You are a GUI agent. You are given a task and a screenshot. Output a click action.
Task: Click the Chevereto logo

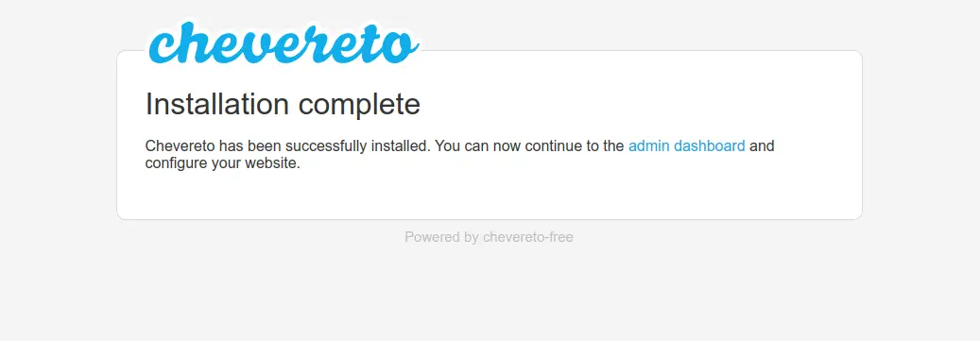pos(283,42)
